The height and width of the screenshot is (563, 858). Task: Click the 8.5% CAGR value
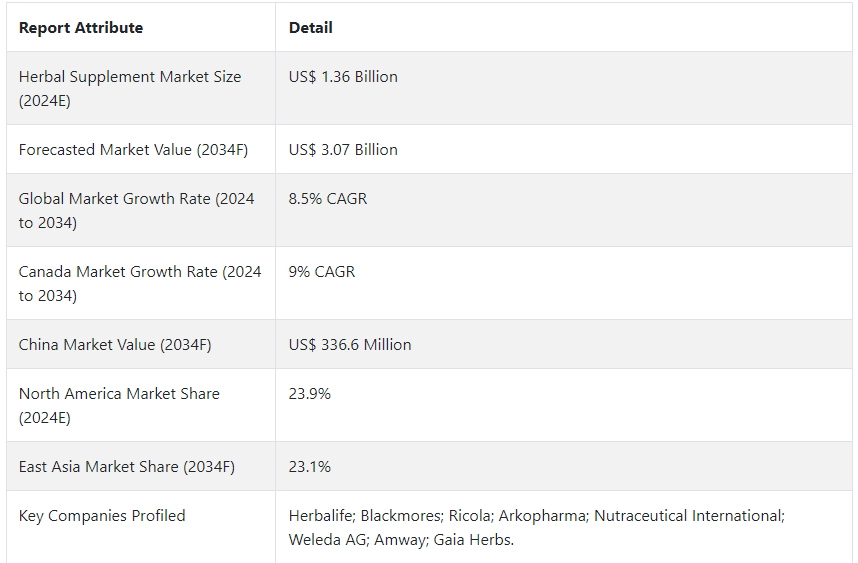pyautogui.click(x=328, y=199)
